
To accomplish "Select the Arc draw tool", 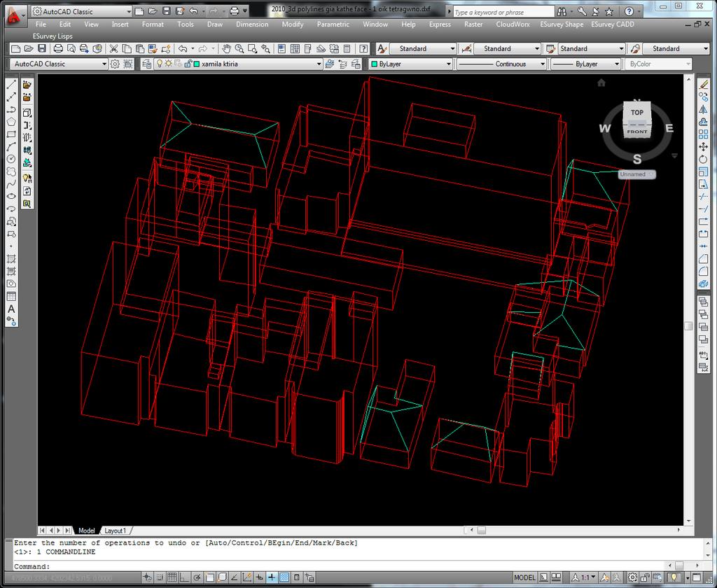I will [x=11, y=146].
